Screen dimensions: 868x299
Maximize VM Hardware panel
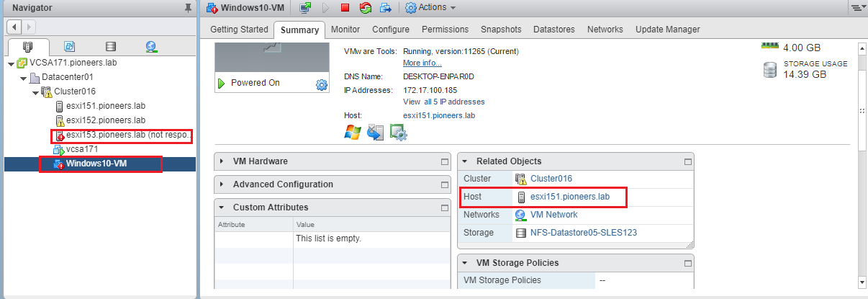click(445, 161)
